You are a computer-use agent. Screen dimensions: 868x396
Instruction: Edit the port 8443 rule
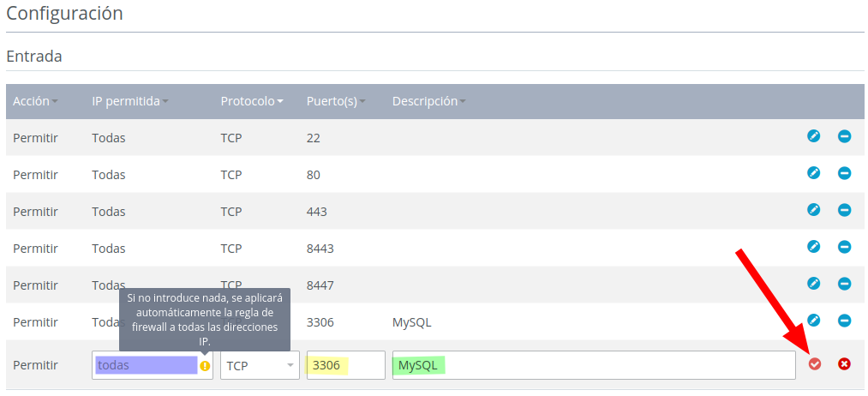click(814, 247)
